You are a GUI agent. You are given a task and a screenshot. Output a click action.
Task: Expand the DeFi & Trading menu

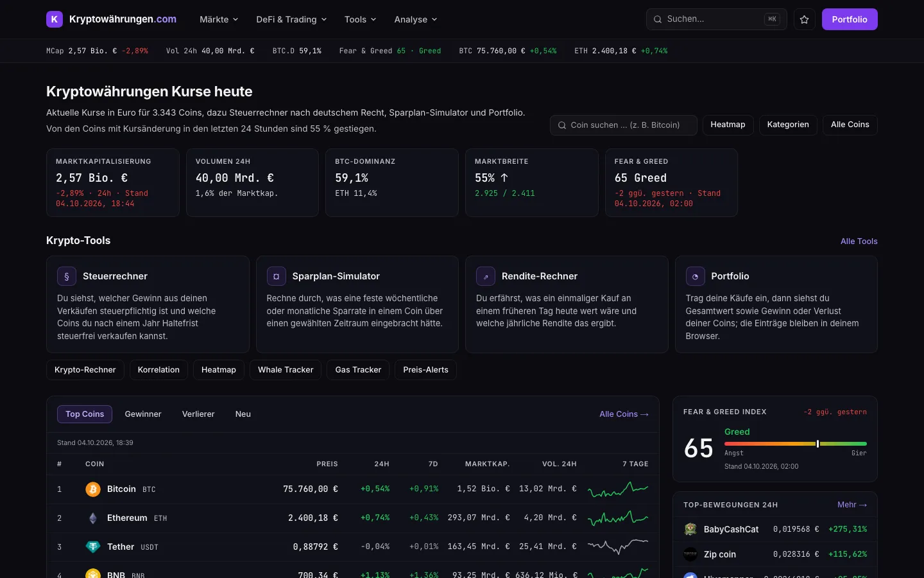click(x=291, y=19)
